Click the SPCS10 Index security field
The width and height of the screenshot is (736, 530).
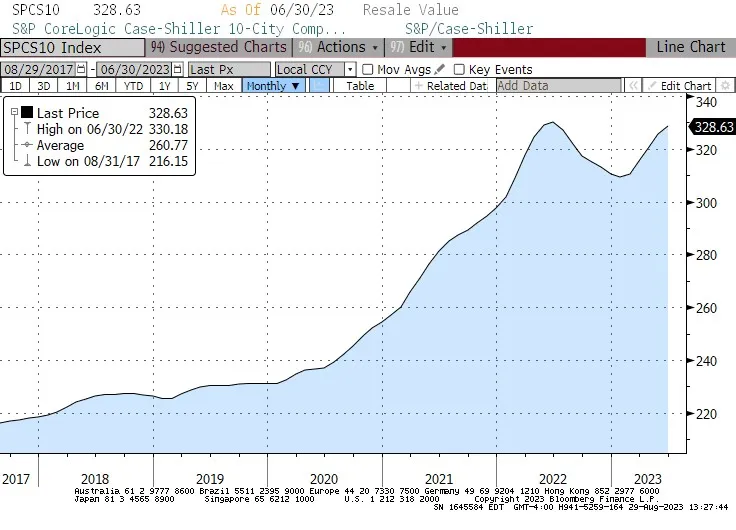[73, 47]
